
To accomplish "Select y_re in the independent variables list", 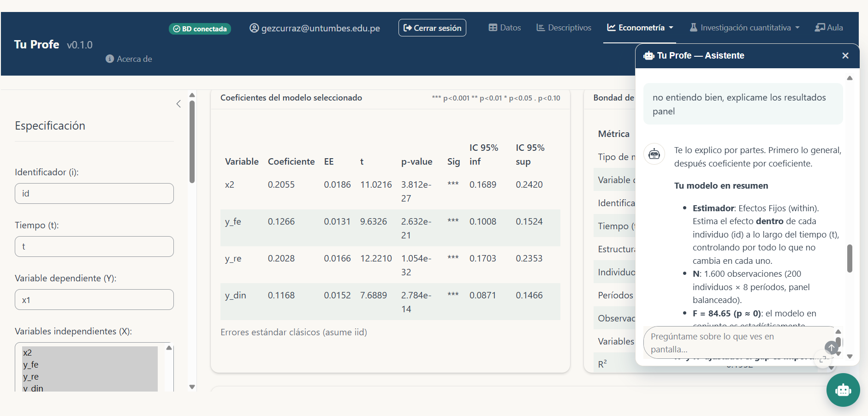I will 90,377.
